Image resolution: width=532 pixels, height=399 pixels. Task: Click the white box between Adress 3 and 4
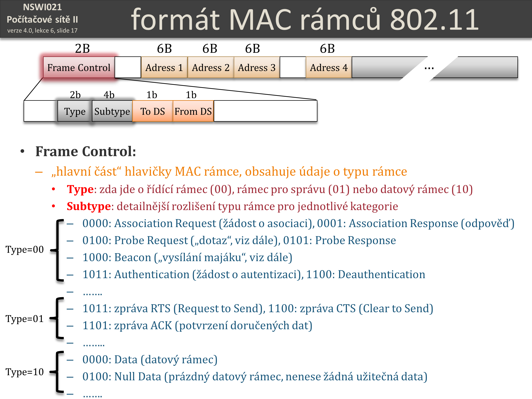point(293,67)
